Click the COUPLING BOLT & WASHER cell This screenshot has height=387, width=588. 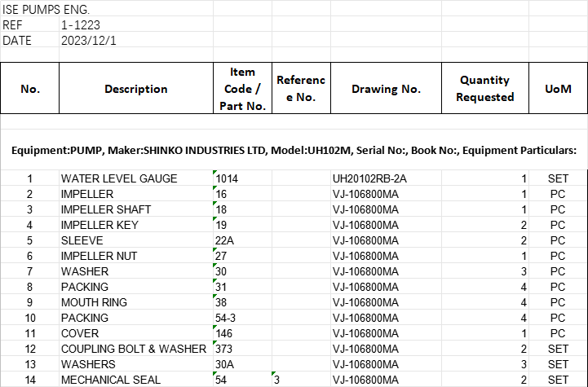point(134,349)
